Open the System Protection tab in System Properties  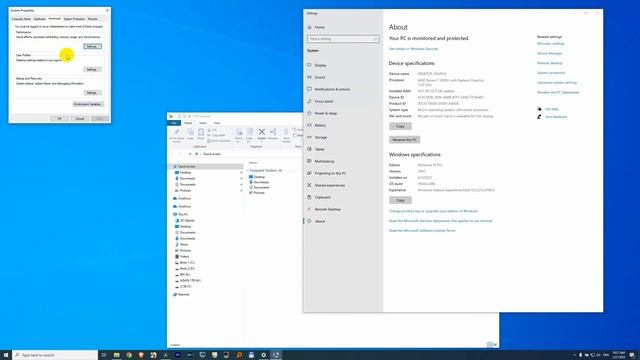[74, 19]
